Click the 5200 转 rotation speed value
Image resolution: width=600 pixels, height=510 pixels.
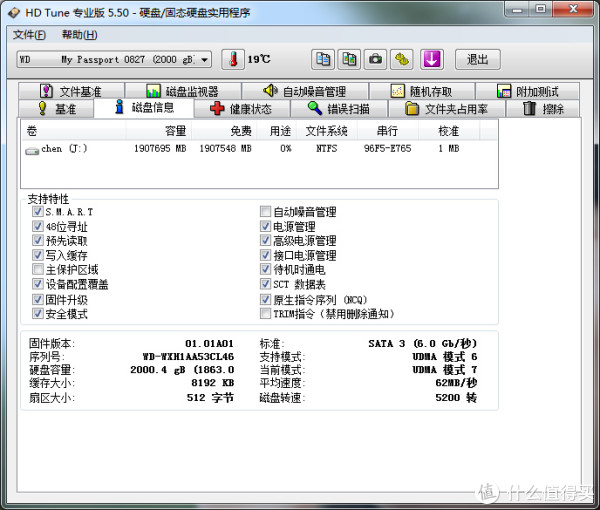click(x=456, y=398)
